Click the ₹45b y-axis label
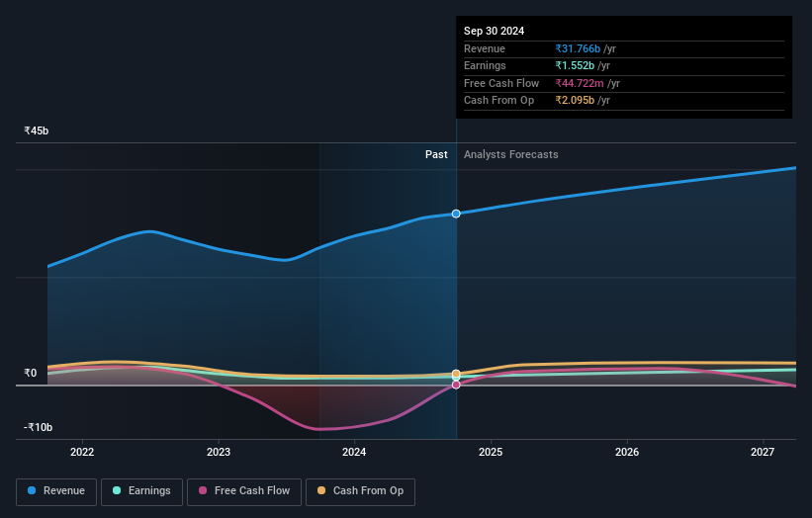The image size is (812, 518). (37, 130)
